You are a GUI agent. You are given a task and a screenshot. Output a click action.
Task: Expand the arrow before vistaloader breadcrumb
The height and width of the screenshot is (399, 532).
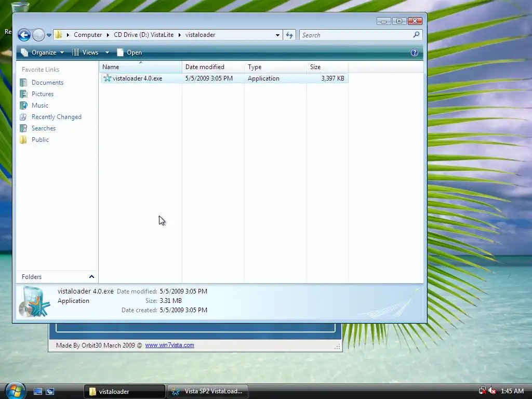pos(179,35)
